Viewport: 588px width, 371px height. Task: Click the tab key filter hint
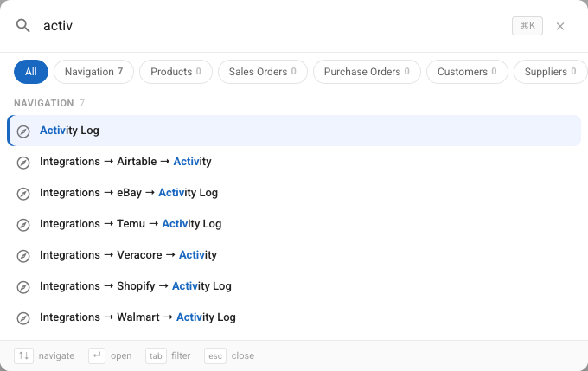click(x=156, y=355)
